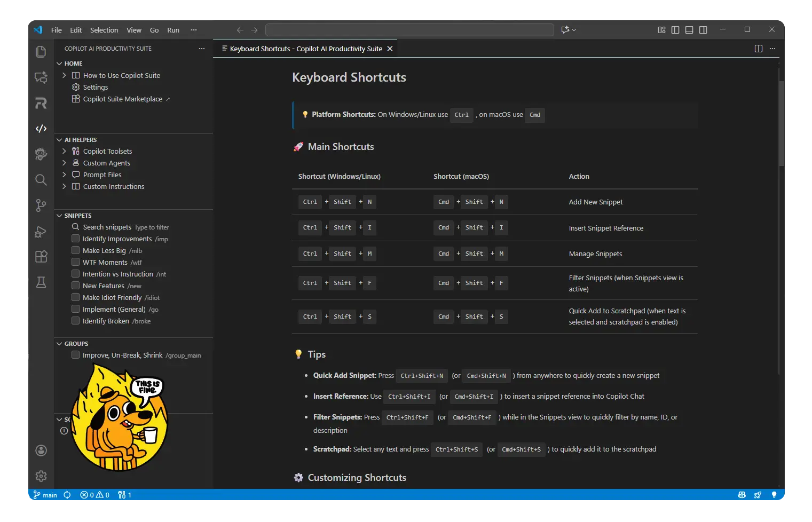Check the Make Less Big snippet checkbox
The width and height of the screenshot is (812, 522).
pyautogui.click(x=76, y=250)
